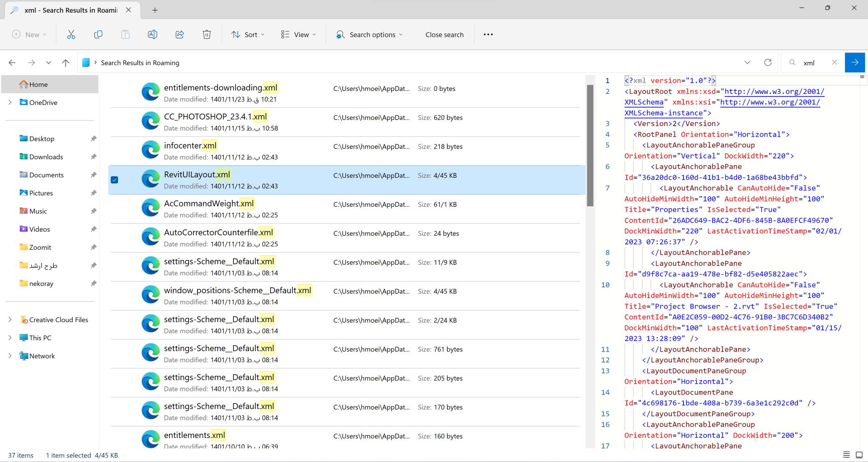Click the Cut scissors icon

pyautogui.click(x=71, y=34)
